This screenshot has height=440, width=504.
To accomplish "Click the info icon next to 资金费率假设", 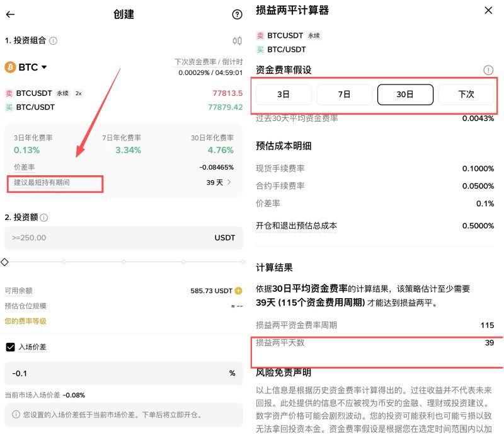I will coord(488,70).
